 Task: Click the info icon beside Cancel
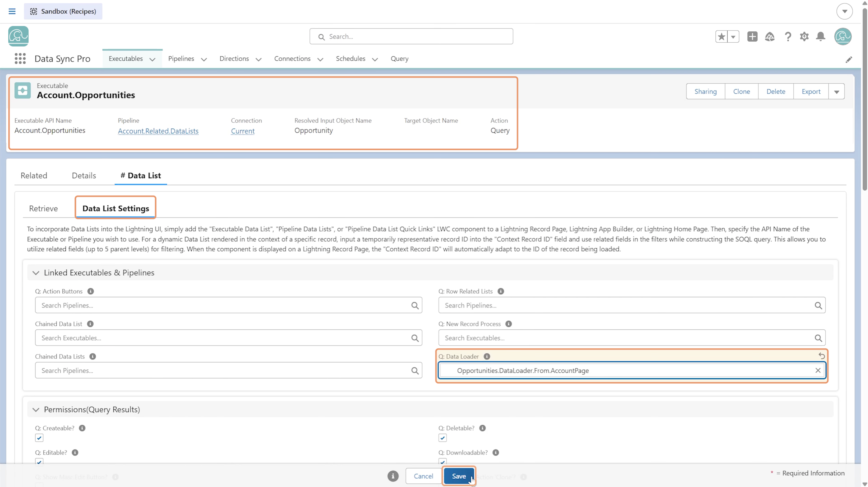click(393, 476)
